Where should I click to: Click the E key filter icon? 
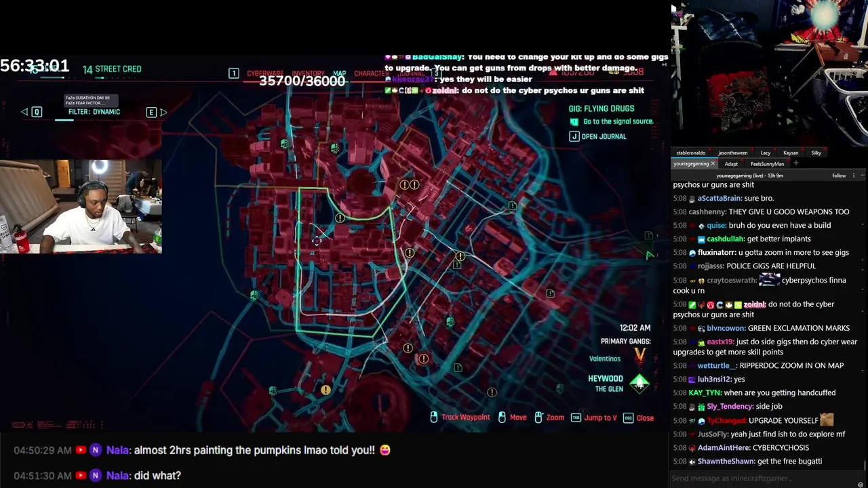[151, 112]
